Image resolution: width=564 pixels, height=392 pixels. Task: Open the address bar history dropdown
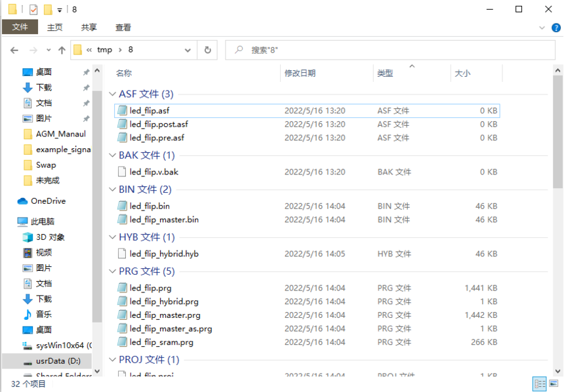coord(188,50)
